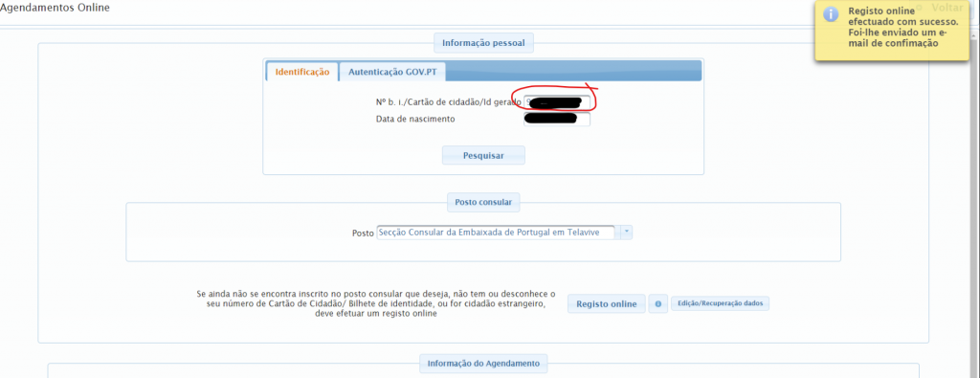The image size is (980, 378).
Task: Click the 'Agendamentos Online' page title
Action: (55, 8)
